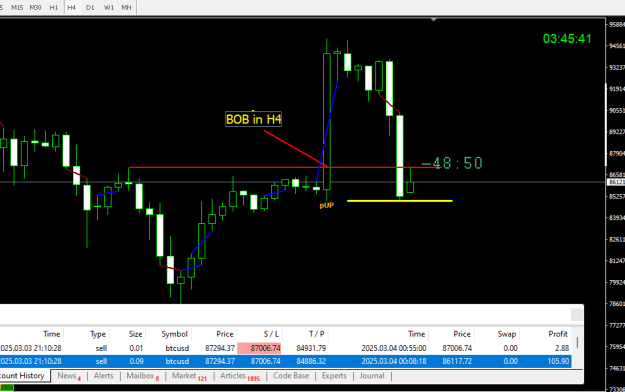Viewport: 625px width, 392px height.
Task: Click the Time header right of T / P
Action: click(416, 334)
